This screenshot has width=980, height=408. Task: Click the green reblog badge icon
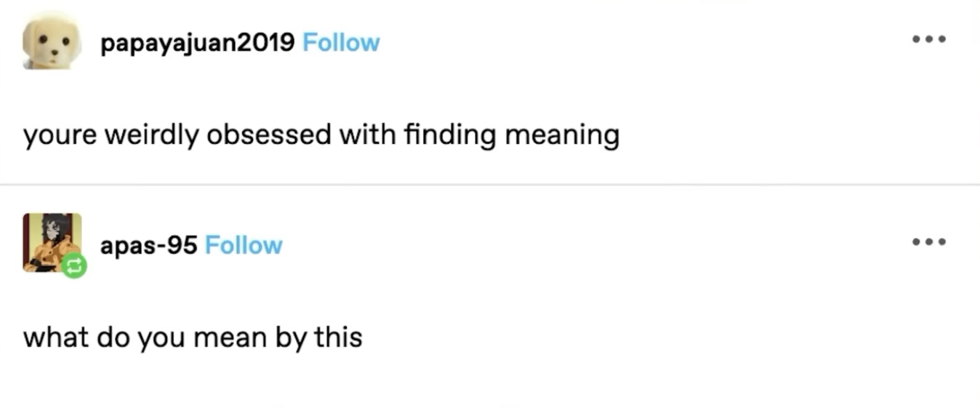tap(73, 266)
